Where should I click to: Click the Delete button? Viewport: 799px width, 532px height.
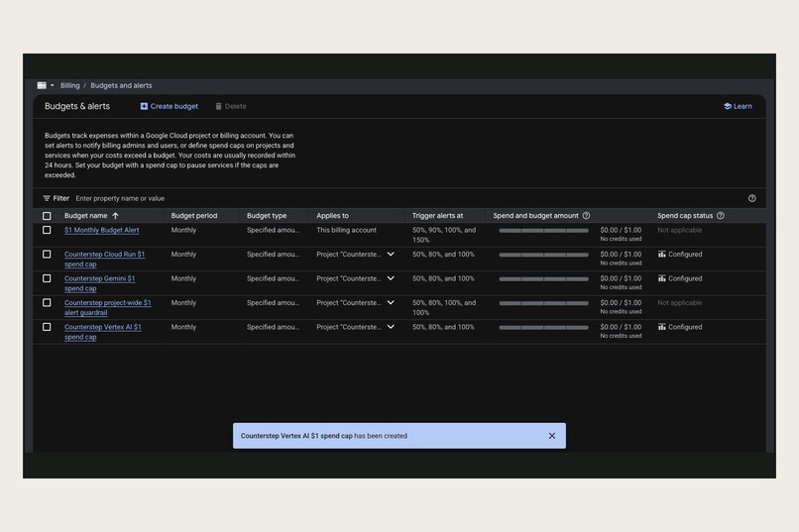pos(231,106)
